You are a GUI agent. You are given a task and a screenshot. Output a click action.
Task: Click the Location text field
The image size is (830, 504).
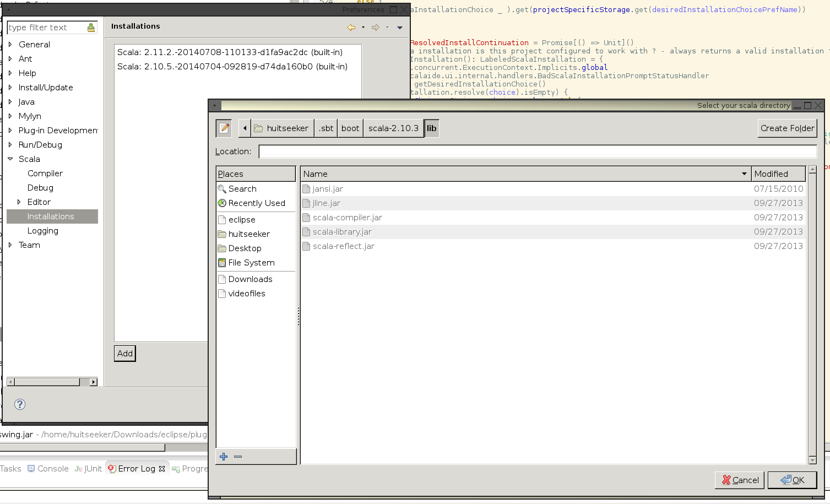pos(537,151)
